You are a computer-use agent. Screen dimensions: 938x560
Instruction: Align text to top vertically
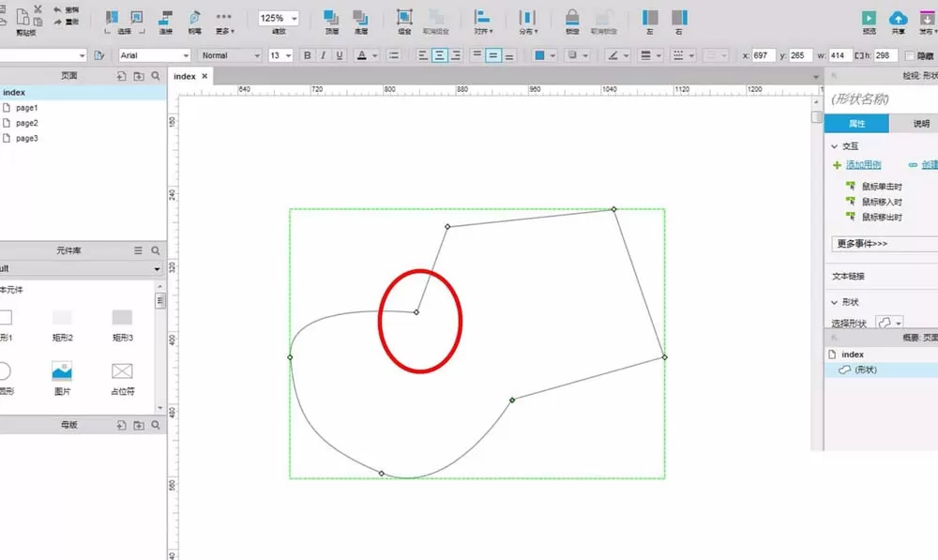[x=477, y=55]
